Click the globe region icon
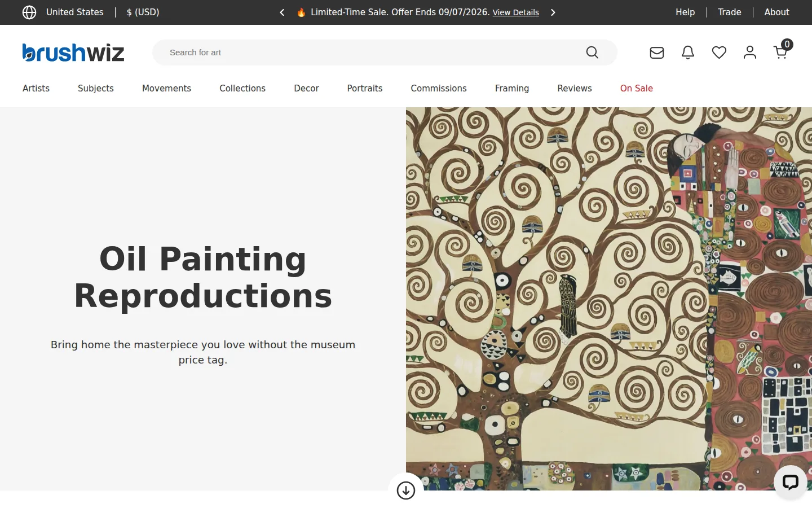This screenshot has width=812, height=508. (29, 12)
